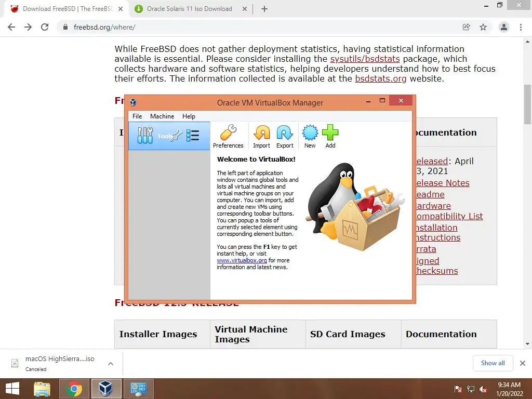Open Chrome three-dot menu
The image size is (532, 399).
click(521, 27)
